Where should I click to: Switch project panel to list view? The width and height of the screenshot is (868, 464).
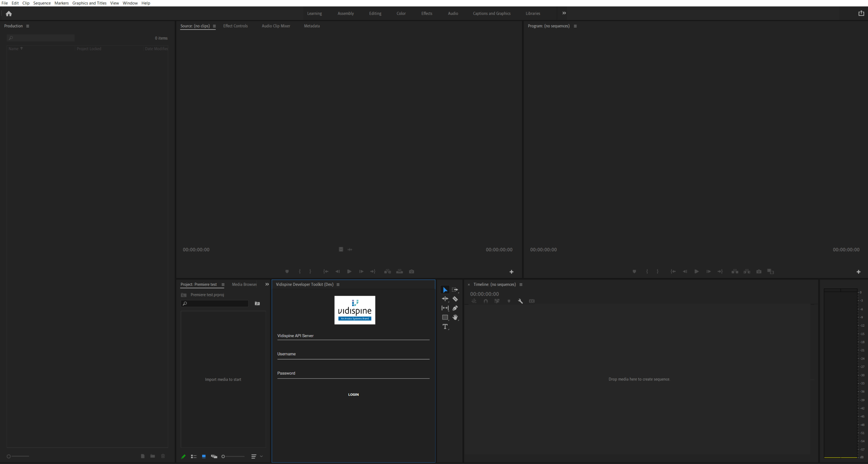click(x=194, y=457)
